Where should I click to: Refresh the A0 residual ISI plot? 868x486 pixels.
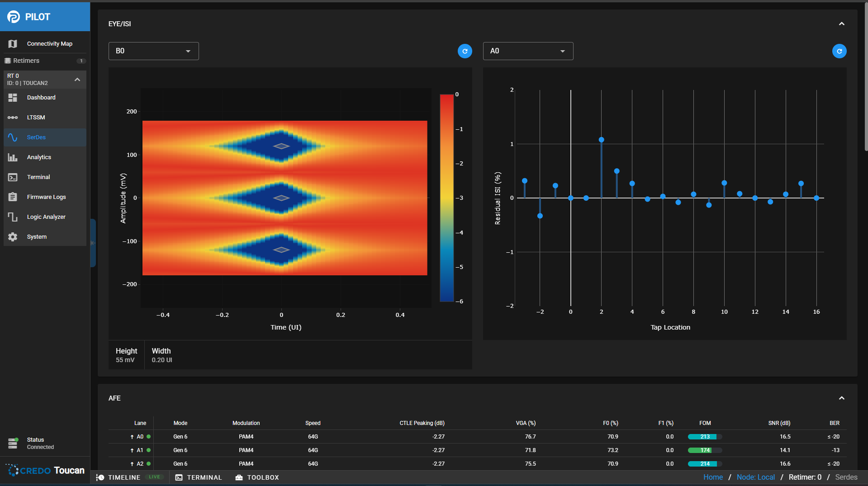839,51
